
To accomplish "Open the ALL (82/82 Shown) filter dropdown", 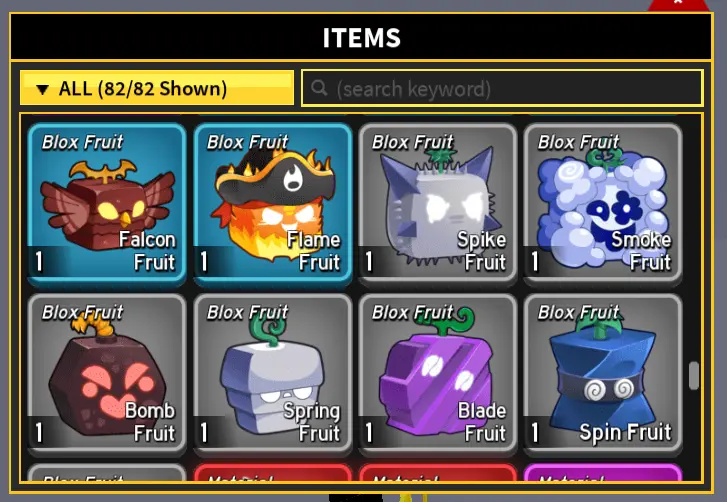I will tap(157, 88).
